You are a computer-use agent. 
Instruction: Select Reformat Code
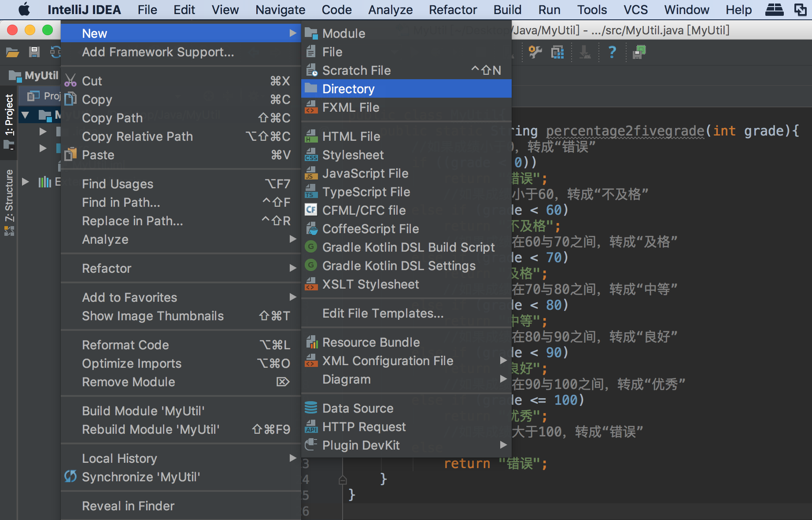[x=181, y=345]
